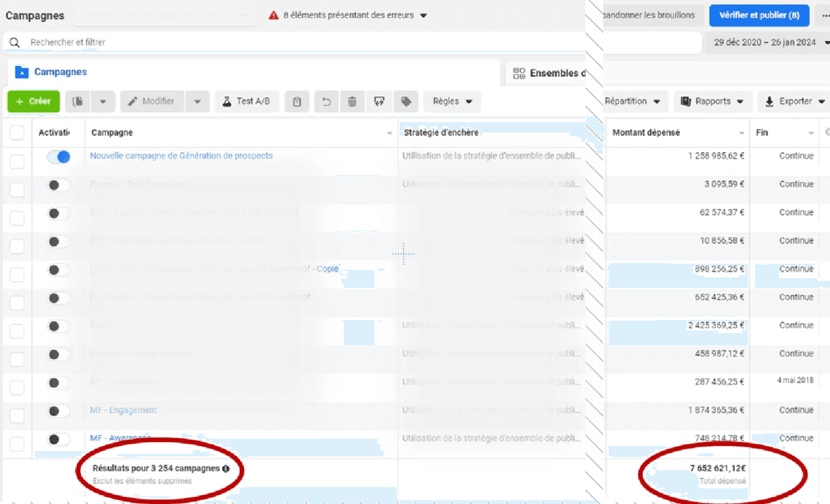Screen dimensions: 830x504
Task: Sort by the Montant dépensé column header
Action: 678,133
